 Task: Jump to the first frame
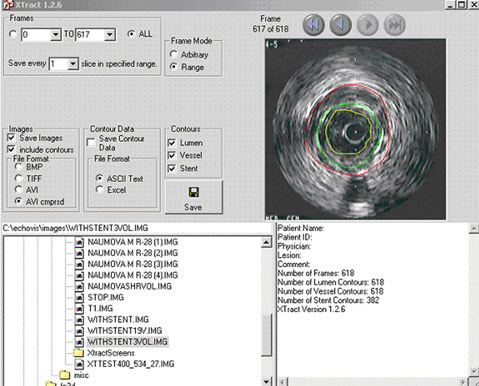click(313, 25)
